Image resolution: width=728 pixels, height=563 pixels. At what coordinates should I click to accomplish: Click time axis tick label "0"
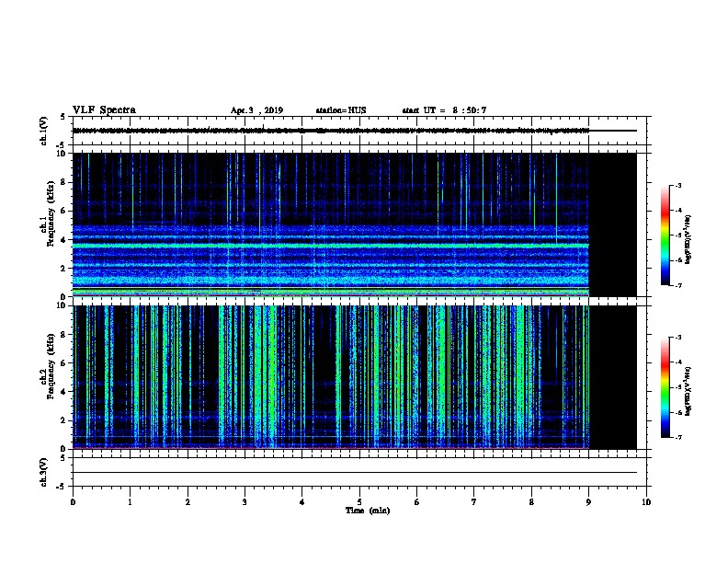point(73,502)
